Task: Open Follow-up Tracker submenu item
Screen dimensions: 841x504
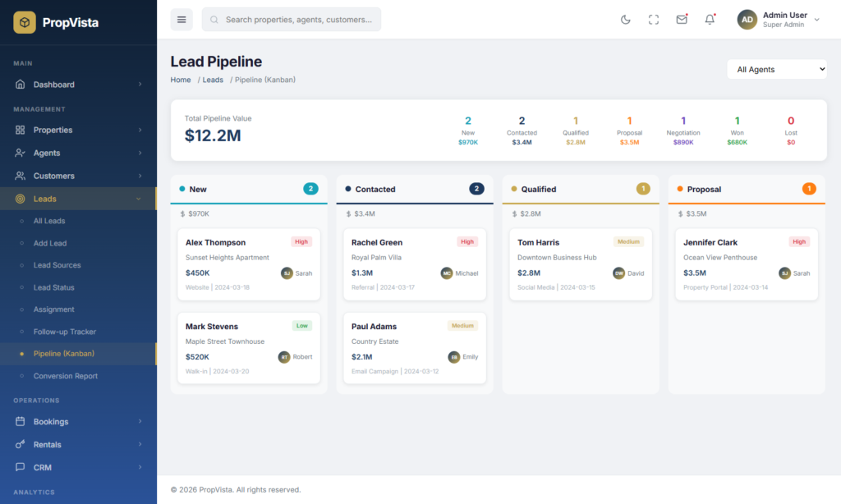Action: pos(78,332)
